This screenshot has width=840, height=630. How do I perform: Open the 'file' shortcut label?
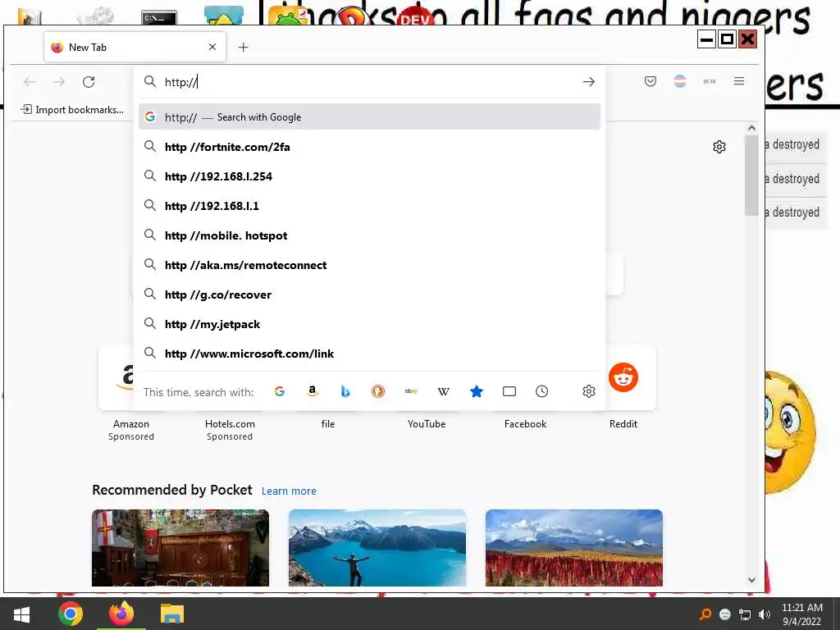pyautogui.click(x=328, y=424)
